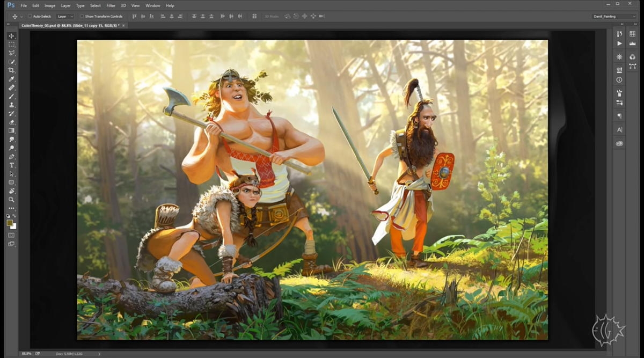Image resolution: width=644 pixels, height=358 pixels.
Task: Click the foreground color swatch
Action: [10, 223]
